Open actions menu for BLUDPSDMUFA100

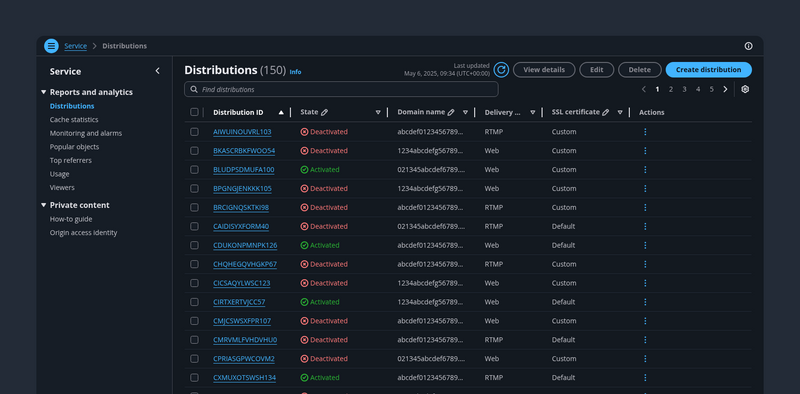click(645, 169)
